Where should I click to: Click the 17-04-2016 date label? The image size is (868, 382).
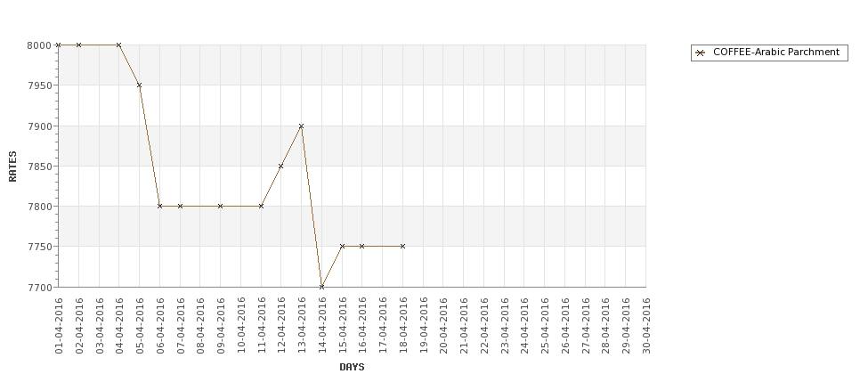click(383, 326)
